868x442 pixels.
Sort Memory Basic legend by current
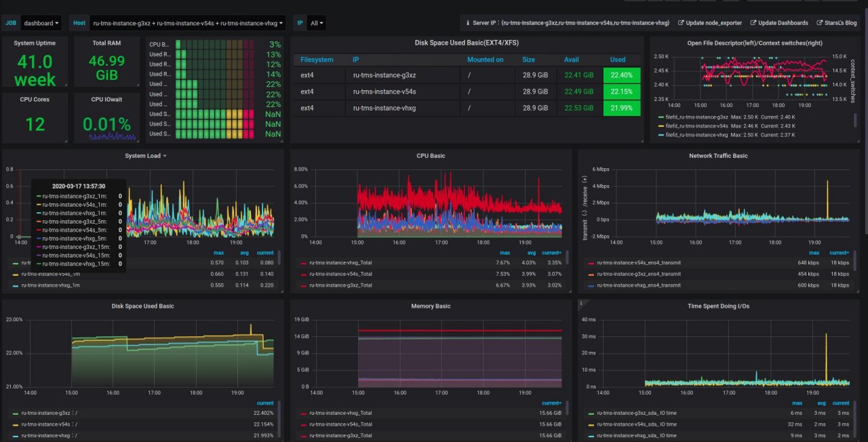(x=552, y=403)
